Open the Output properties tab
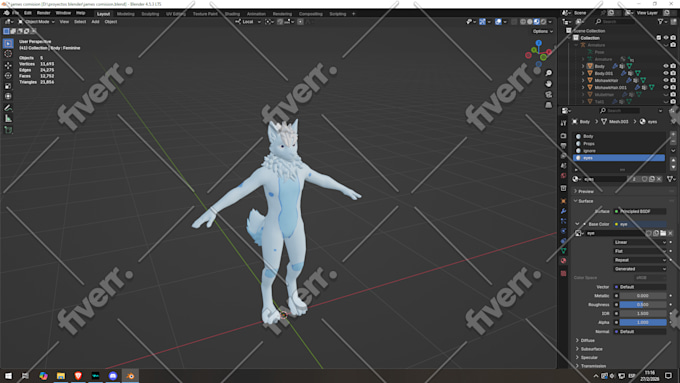This screenshot has height=383, width=680. click(563, 146)
